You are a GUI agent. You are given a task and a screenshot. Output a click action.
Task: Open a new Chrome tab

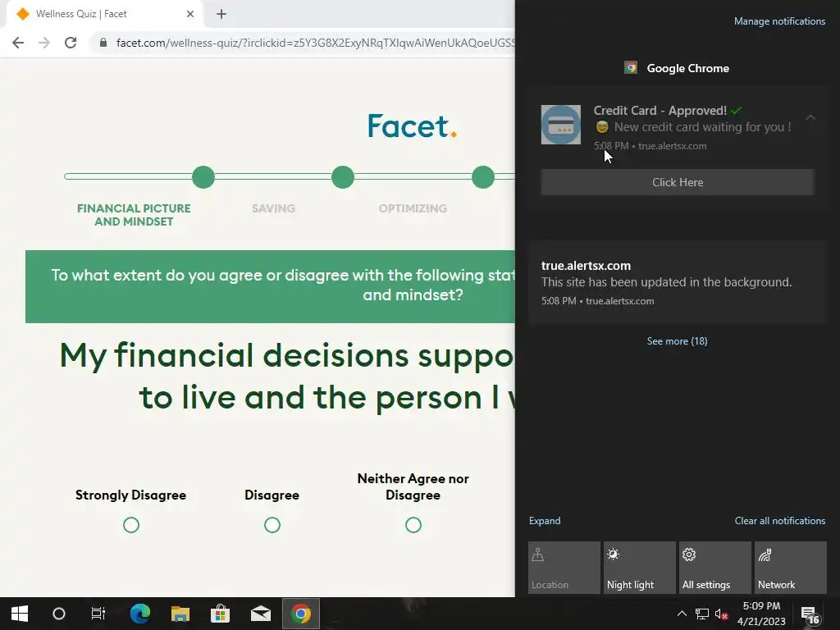click(x=221, y=14)
